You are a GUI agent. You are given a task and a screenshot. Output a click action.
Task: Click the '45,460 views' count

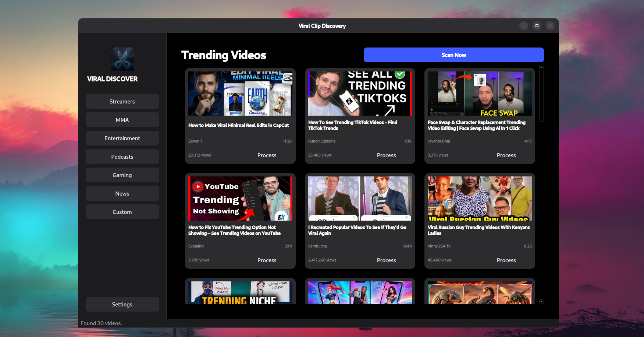440,260
